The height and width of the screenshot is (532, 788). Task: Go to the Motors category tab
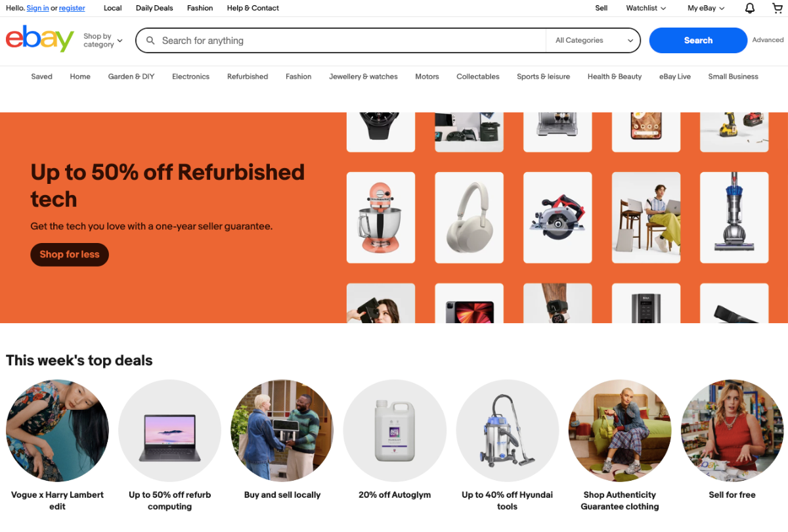tap(427, 77)
